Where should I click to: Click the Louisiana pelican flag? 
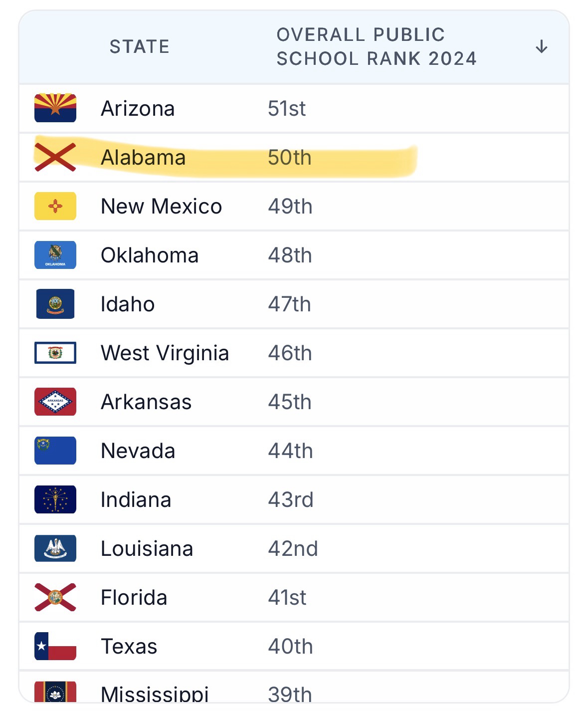55,548
